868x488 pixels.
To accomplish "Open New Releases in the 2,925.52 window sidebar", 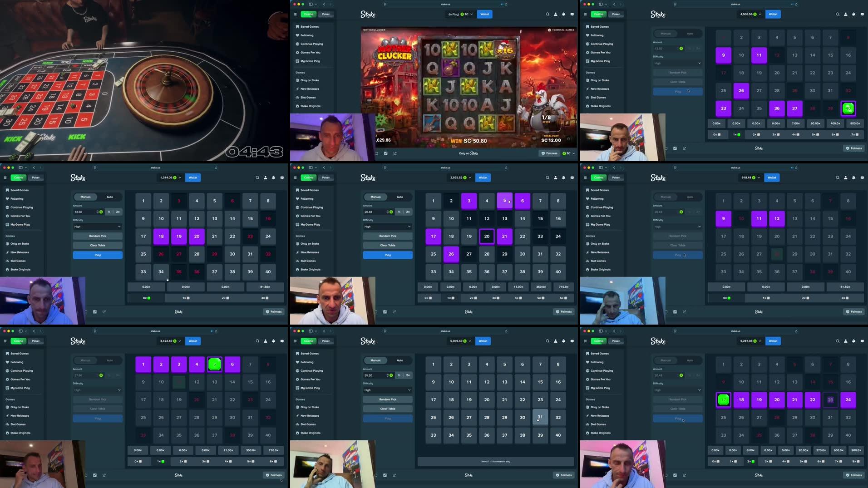I will coord(310,252).
